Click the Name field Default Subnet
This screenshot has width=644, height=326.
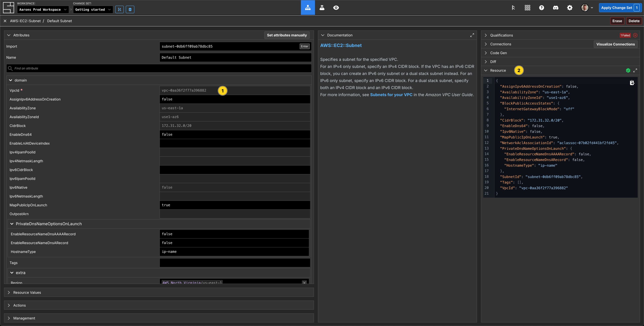235,57
